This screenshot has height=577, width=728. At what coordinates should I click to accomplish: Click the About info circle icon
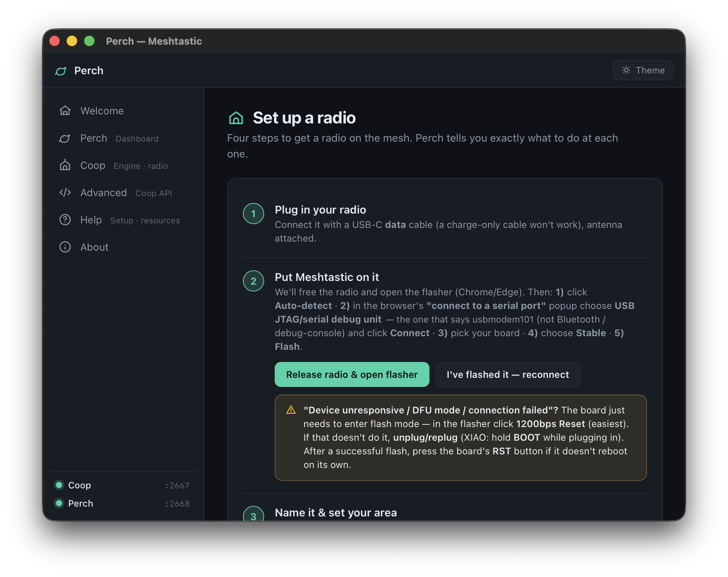65,247
